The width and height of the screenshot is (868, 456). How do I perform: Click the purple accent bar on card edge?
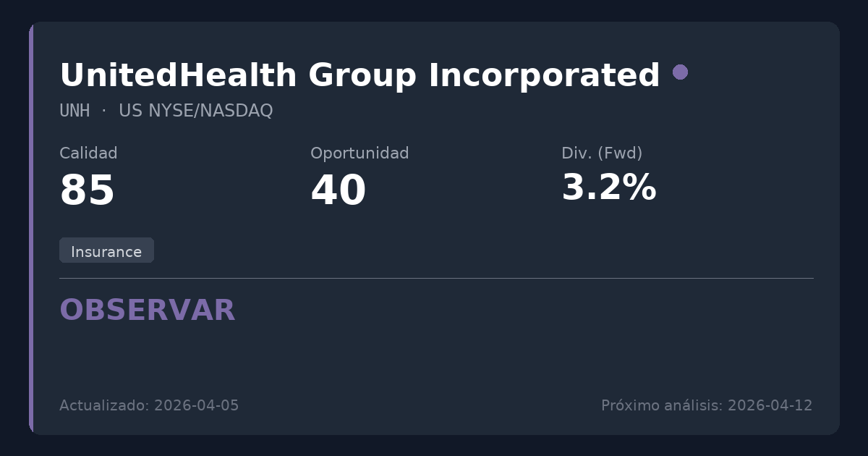(31, 228)
